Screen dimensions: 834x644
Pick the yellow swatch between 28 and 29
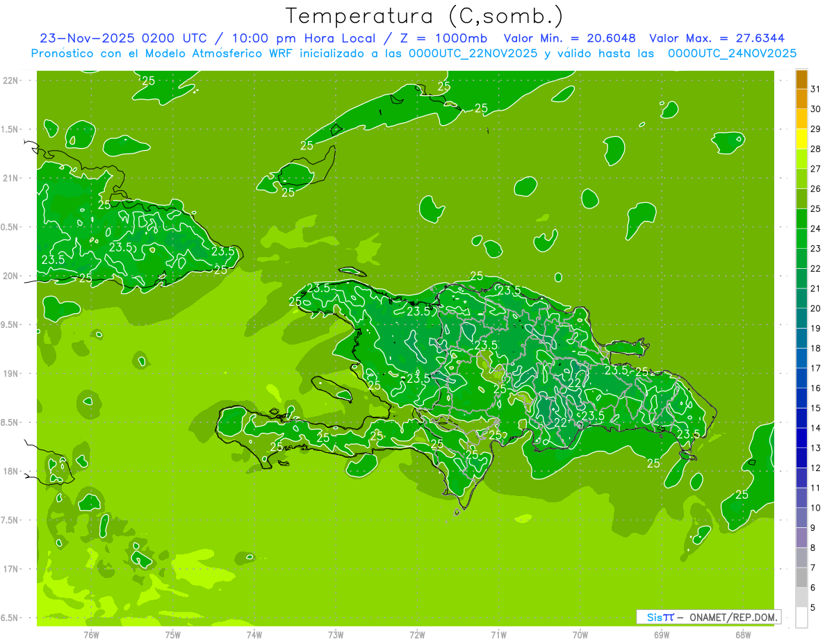click(x=801, y=139)
